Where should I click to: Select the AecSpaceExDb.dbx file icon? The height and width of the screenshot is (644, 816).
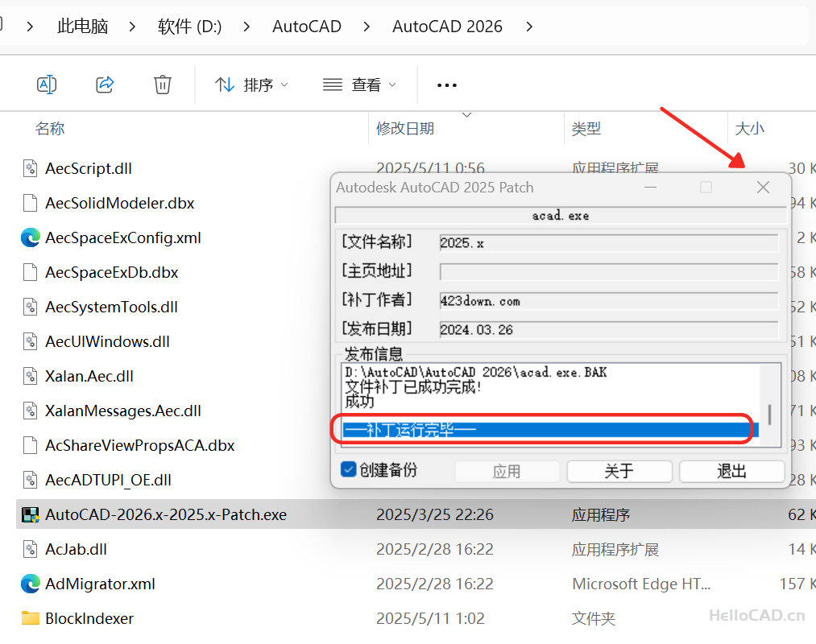point(30,272)
